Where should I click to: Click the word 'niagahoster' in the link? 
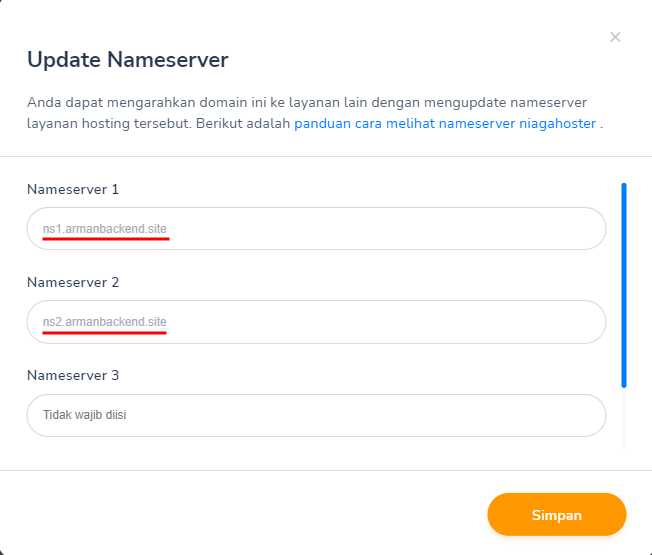[555, 124]
